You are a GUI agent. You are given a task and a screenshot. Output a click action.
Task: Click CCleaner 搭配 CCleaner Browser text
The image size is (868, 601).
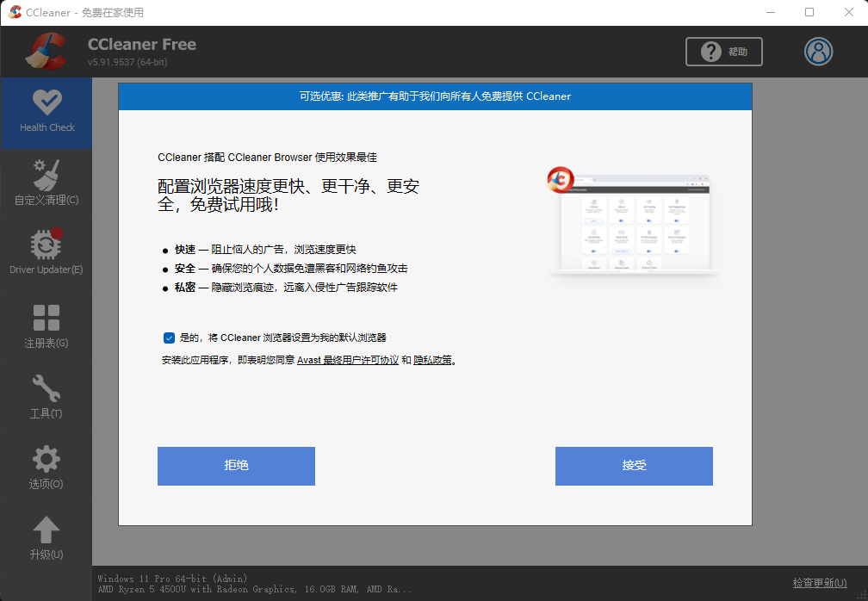(267, 158)
